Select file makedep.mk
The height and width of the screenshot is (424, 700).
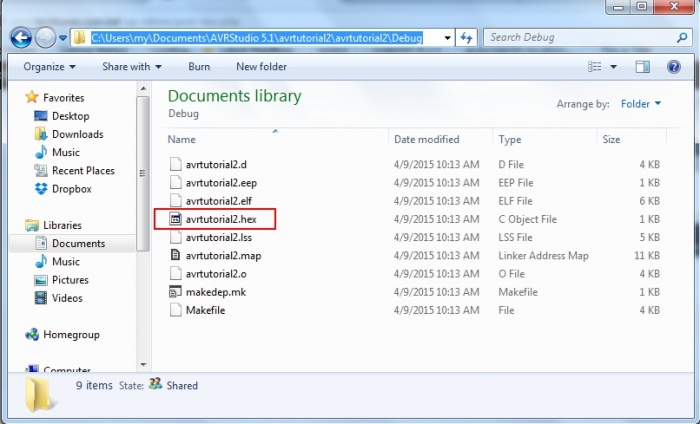(216, 292)
